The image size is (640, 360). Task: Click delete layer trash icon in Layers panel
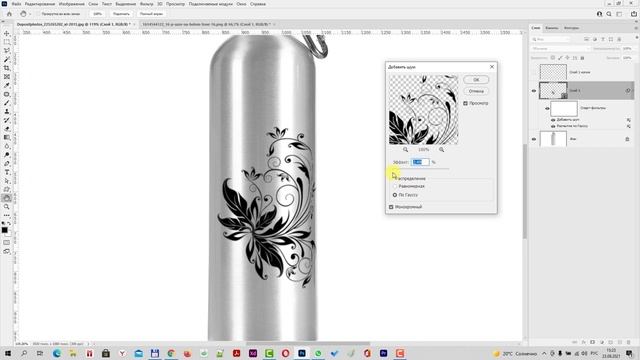tap(629, 342)
